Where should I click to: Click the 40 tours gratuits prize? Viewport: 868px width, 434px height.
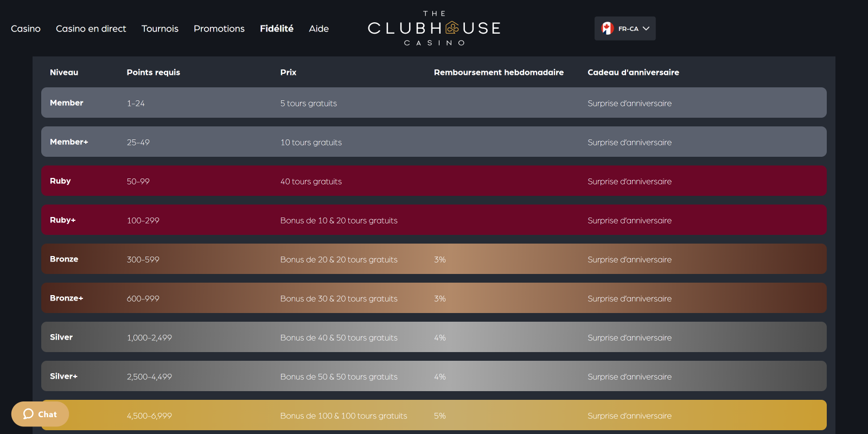311,181
